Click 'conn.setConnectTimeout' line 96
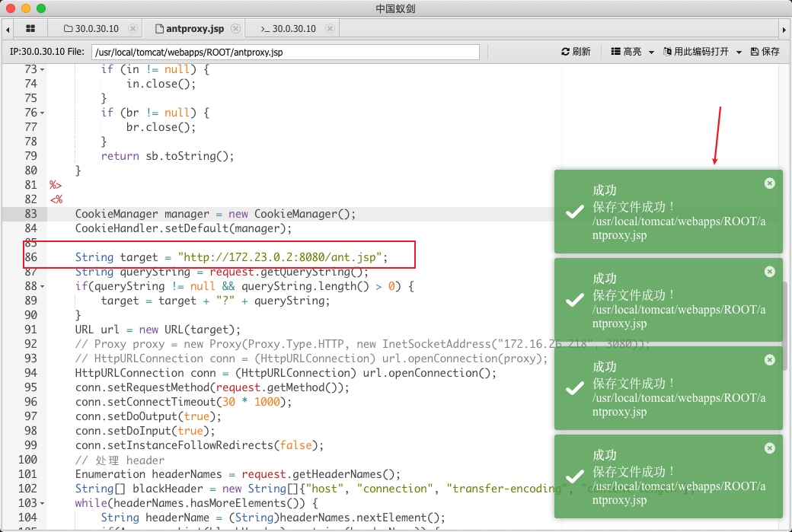The width and height of the screenshot is (792, 532). click(x=184, y=402)
